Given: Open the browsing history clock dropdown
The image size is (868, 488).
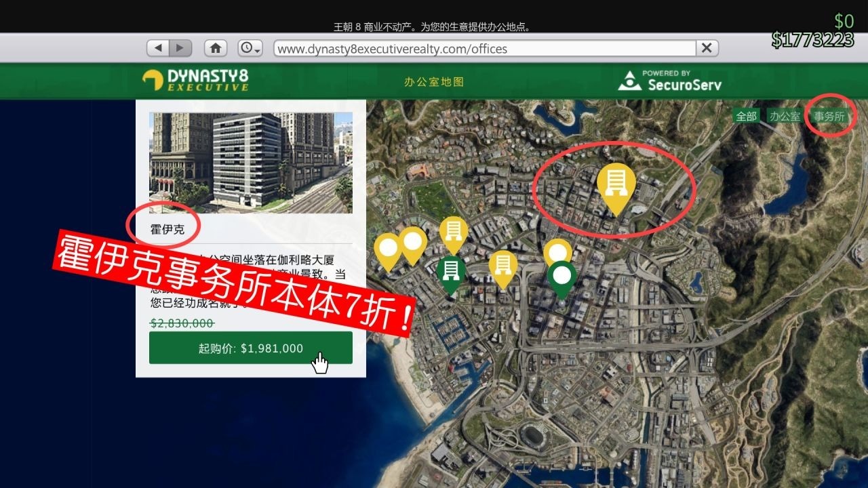Looking at the screenshot, I should [x=250, y=48].
